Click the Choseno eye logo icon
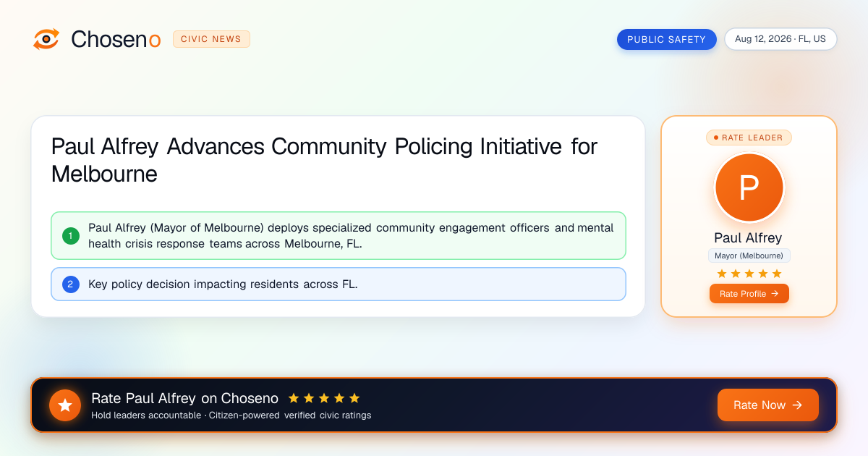868x456 pixels. tap(46, 39)
